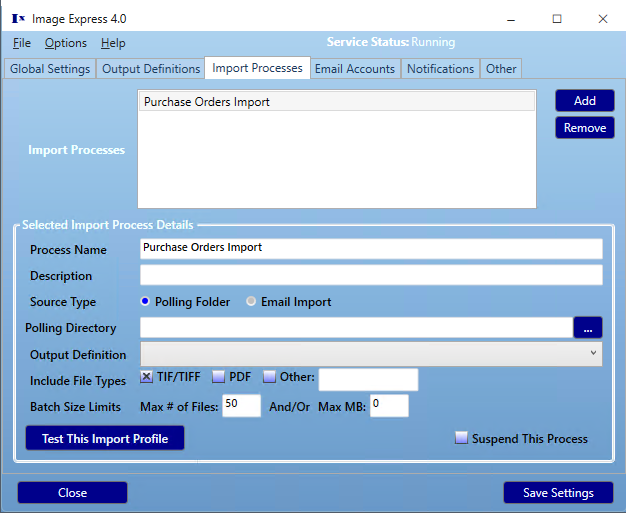This screenshot has width=626, height=513.
Task: Open the Help menu
Action: tap(113, 43)
